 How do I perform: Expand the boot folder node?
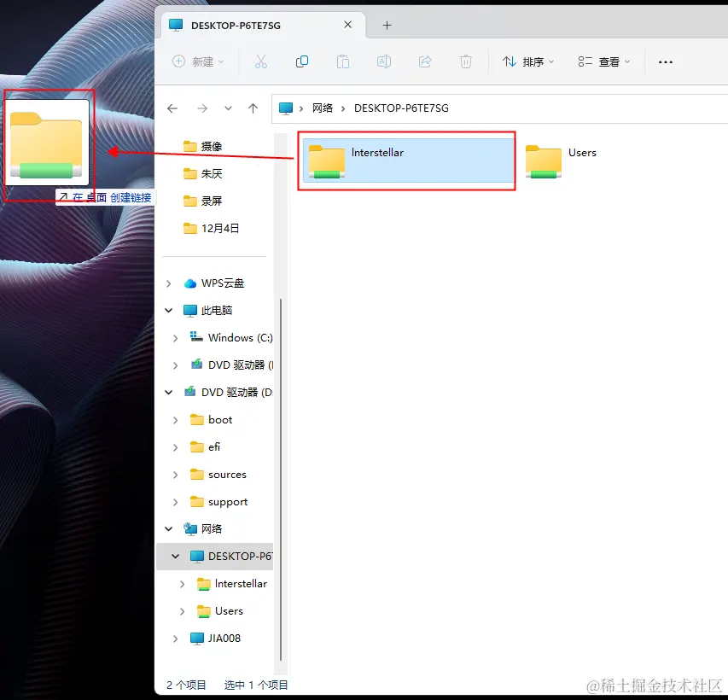click(176, 420)
